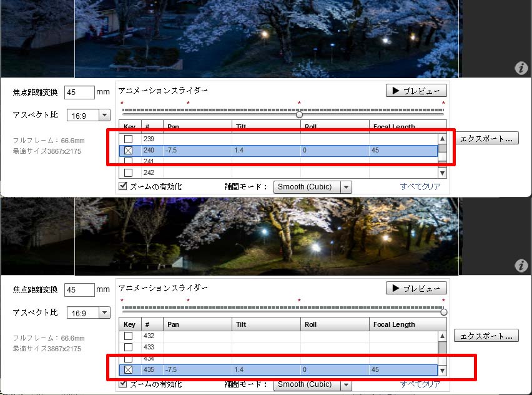Click Export button beside the frame 240 list
Viewport: 532px width, 395px height.
[x=486, y=139]
